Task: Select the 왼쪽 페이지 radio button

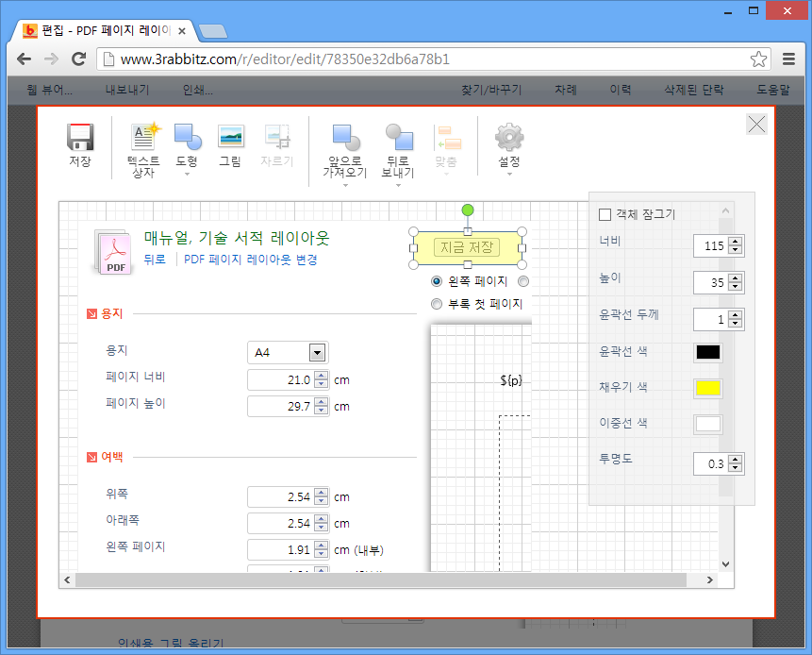Action: [437, 281]
